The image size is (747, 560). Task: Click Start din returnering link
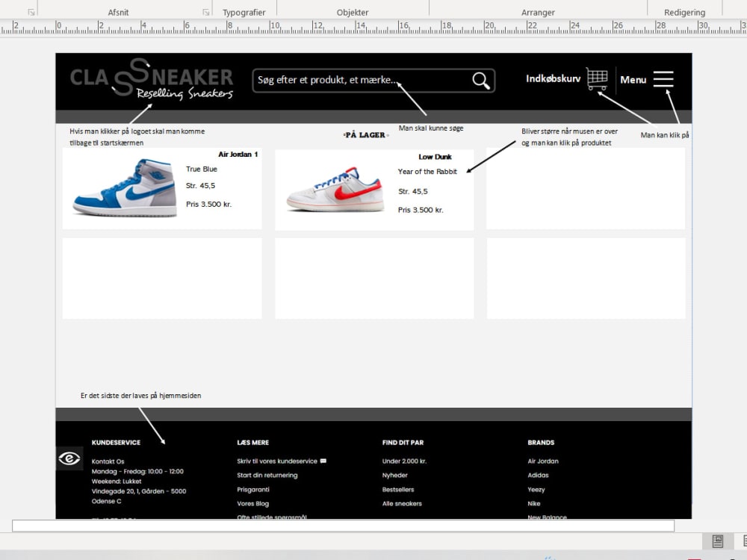[267, 475]
